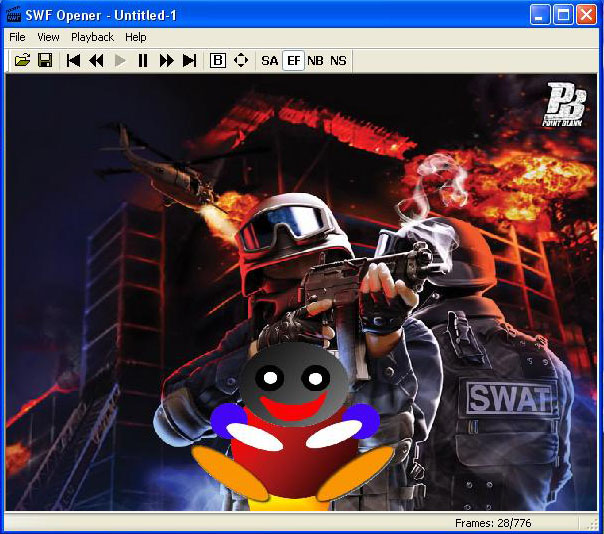Viewport: 604px width, 534px height.
Task: Select the EF scale mode
Action: [294, 60]
